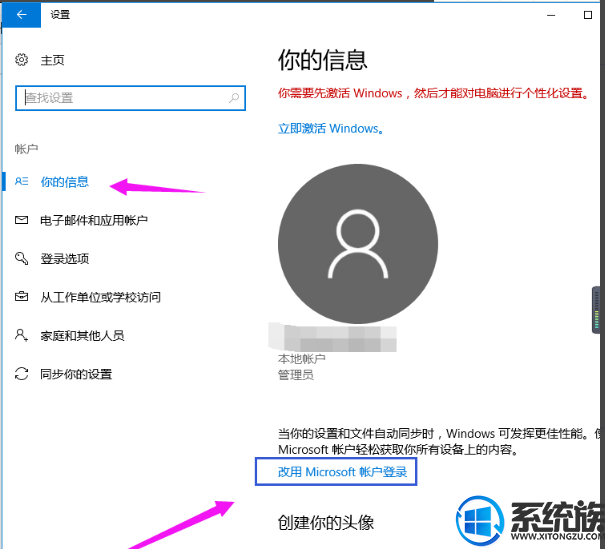605x549 pixels.
Task: Click the sync arrows icon
Action: click(22, 373)
